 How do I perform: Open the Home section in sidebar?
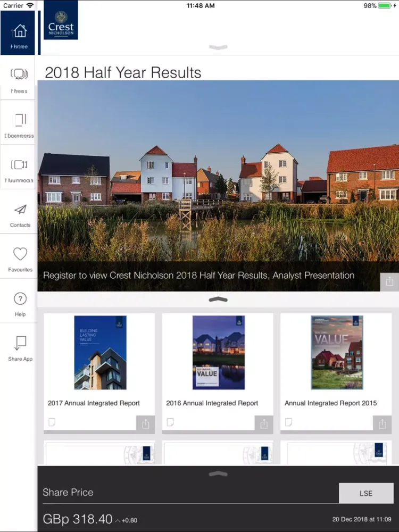[18, 33]
